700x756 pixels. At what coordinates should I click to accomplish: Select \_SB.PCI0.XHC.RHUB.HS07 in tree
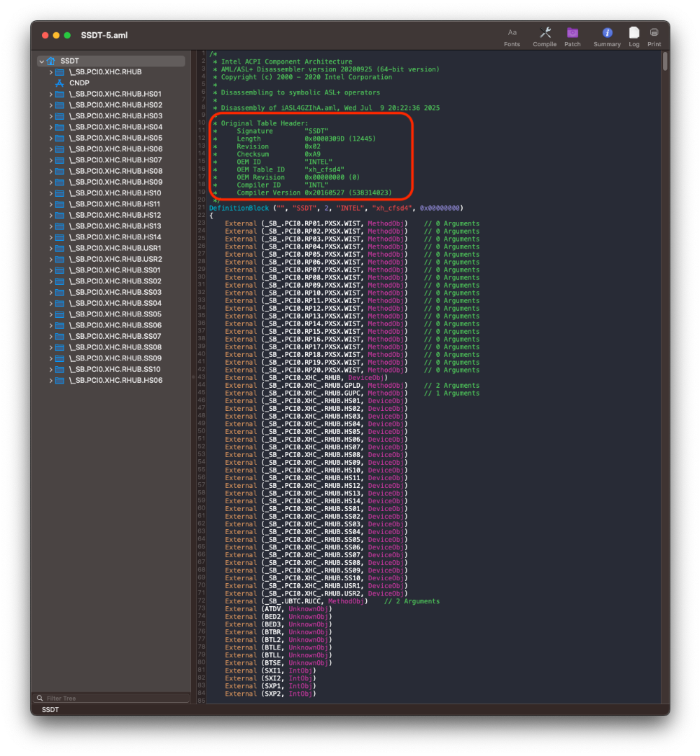[115, 160]
